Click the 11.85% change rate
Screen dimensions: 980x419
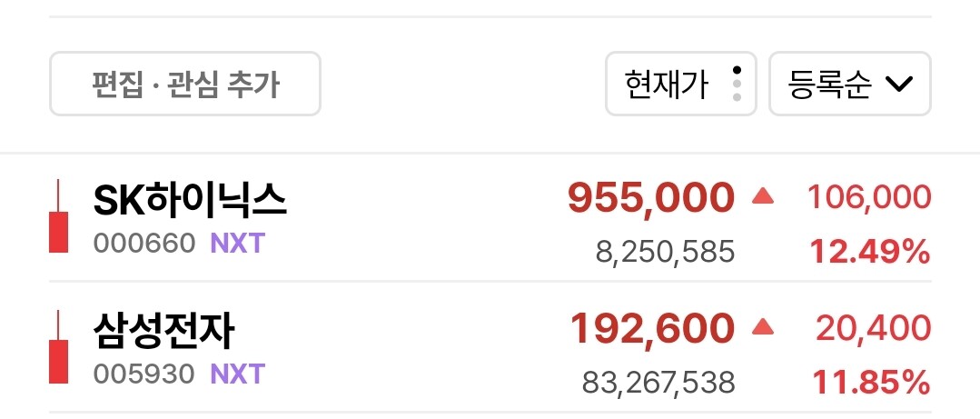[870, 382]
